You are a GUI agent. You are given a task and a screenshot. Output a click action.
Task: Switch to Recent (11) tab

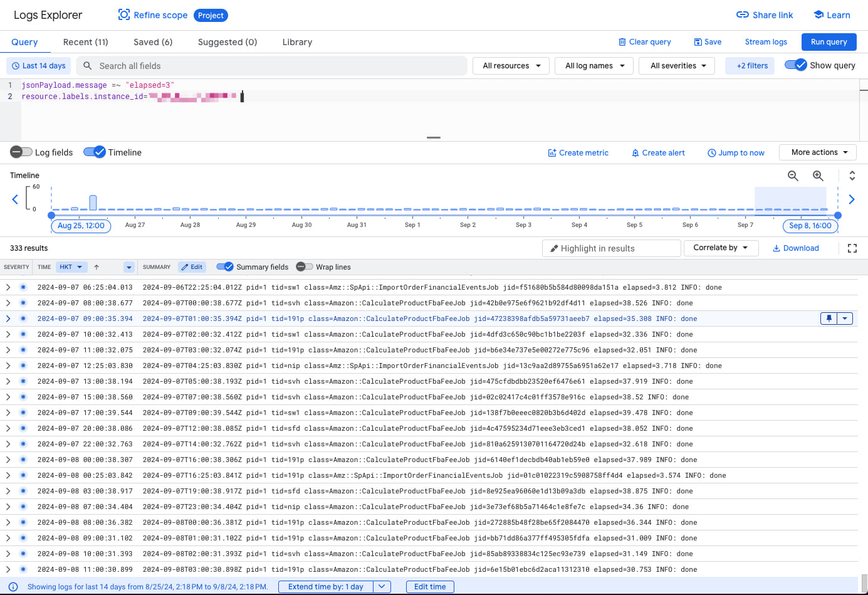pyautogui.click(x=86, y=42)
